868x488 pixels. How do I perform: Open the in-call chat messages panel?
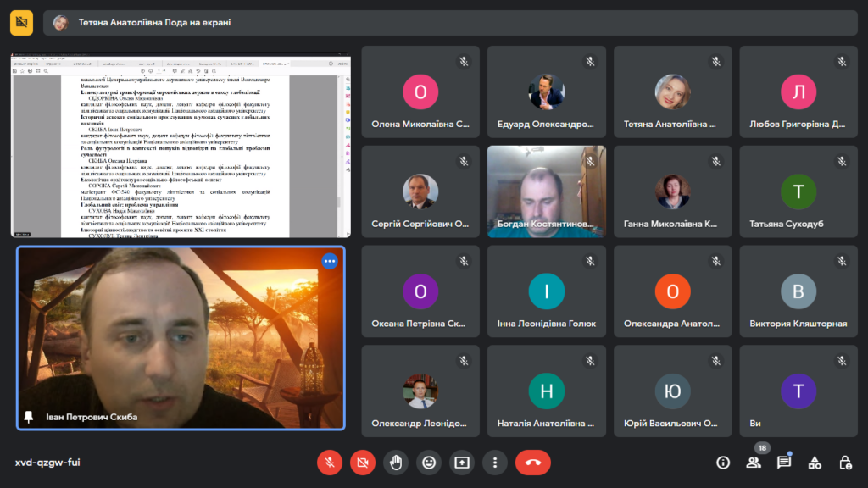pyautogui.click(x=784, y=463)
